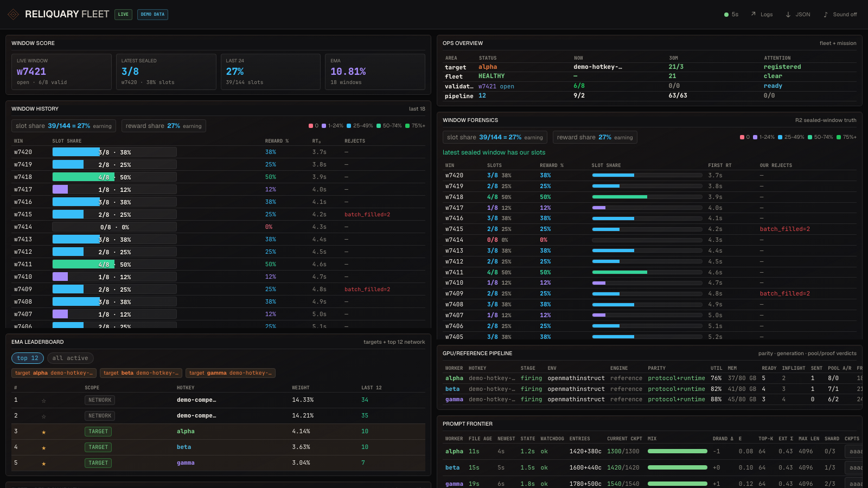Click the alpha hotkey in leaderboard row 3

tap(186, 432)
